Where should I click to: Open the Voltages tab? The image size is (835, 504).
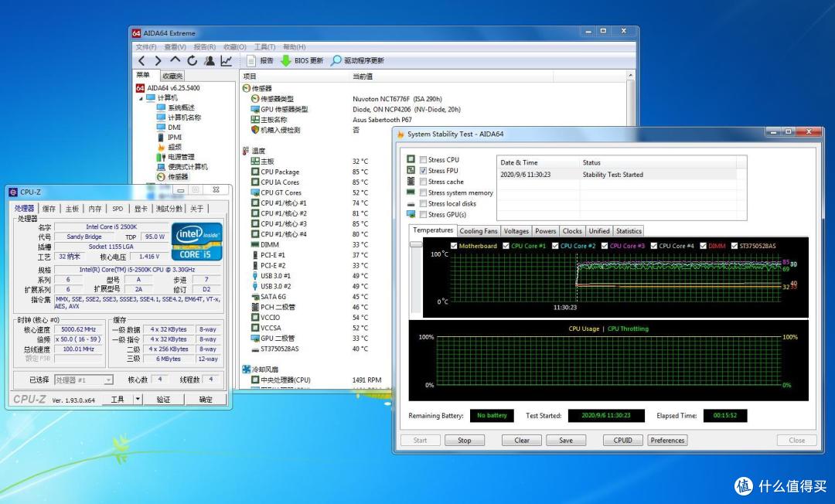pos(516,231)
